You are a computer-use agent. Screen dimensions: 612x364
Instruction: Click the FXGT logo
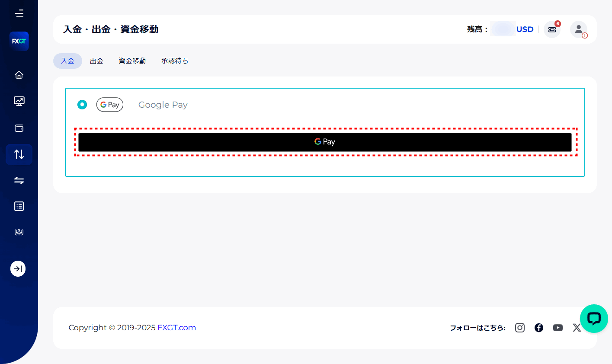19,41
